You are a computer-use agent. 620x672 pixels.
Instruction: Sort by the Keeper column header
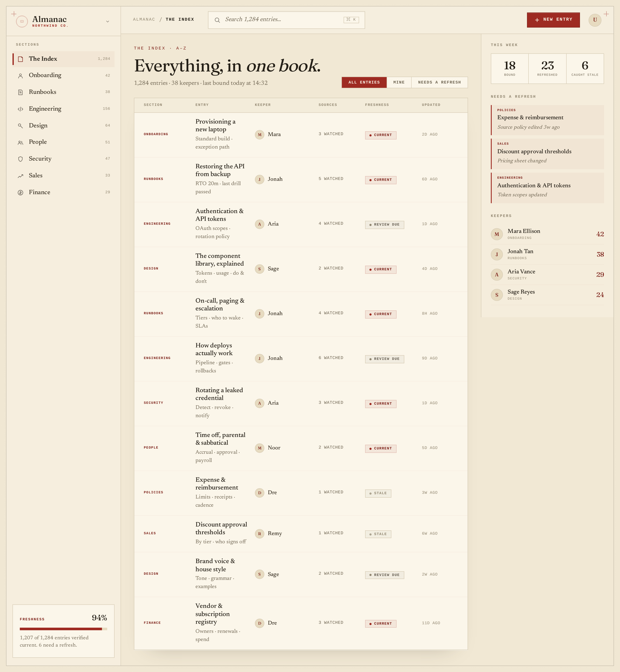coord(262,105)
